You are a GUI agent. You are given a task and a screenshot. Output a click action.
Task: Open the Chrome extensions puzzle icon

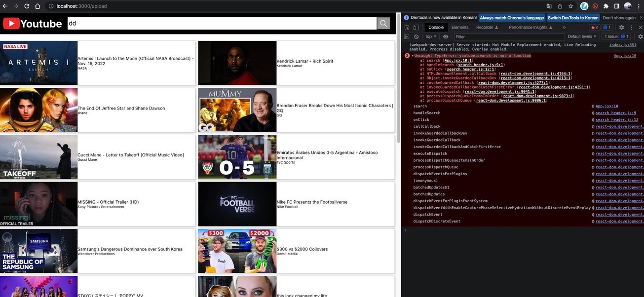606,6
